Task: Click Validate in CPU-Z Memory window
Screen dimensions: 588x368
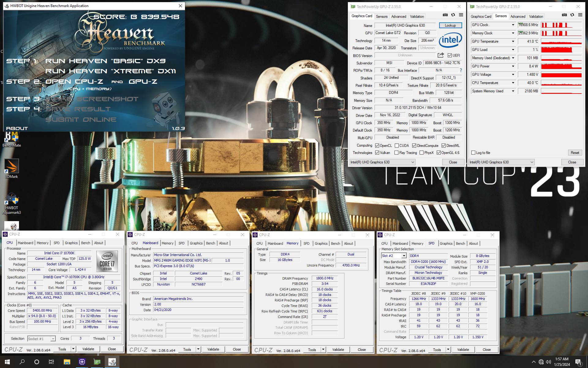Action: [338, 350]
